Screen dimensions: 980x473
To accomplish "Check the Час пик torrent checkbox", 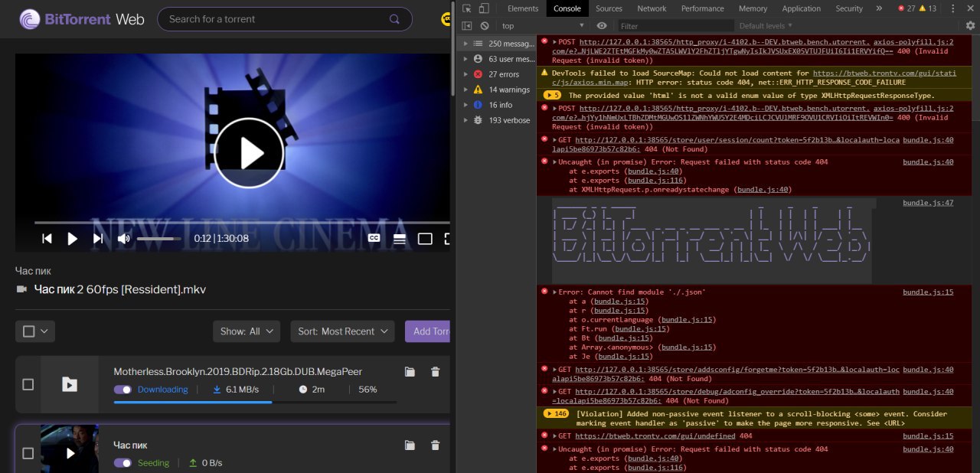I will click(x=28, y=453).
